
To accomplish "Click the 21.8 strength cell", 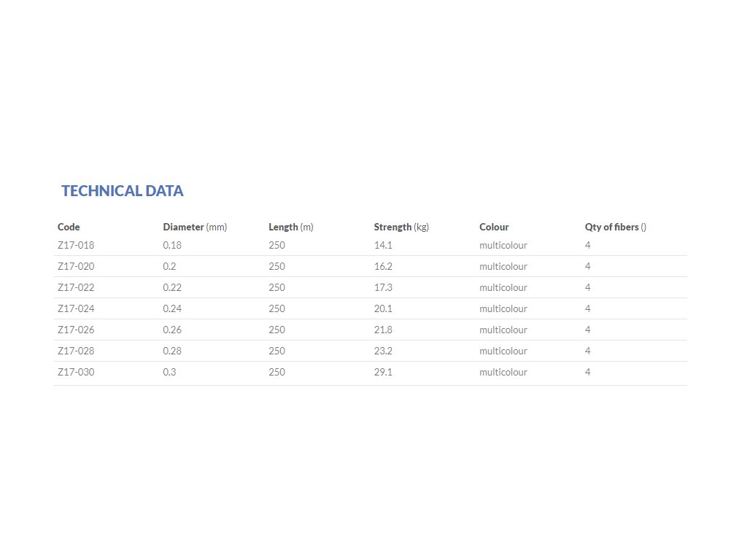I will point(383,330).
